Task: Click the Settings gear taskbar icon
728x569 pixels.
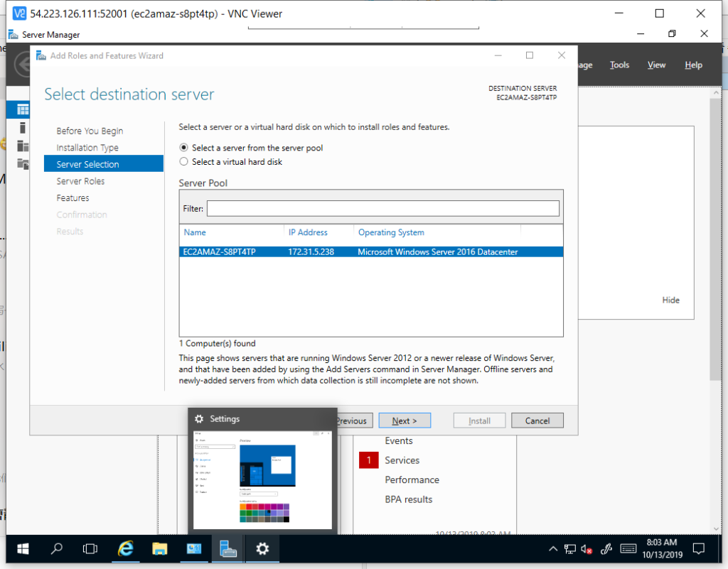Action: coord(262,548)
